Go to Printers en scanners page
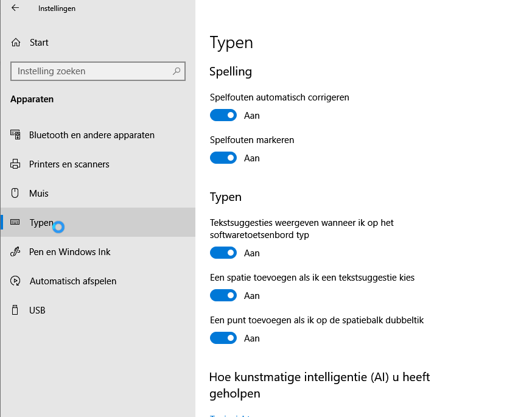 pyautogui.click(x=69, y=164)
